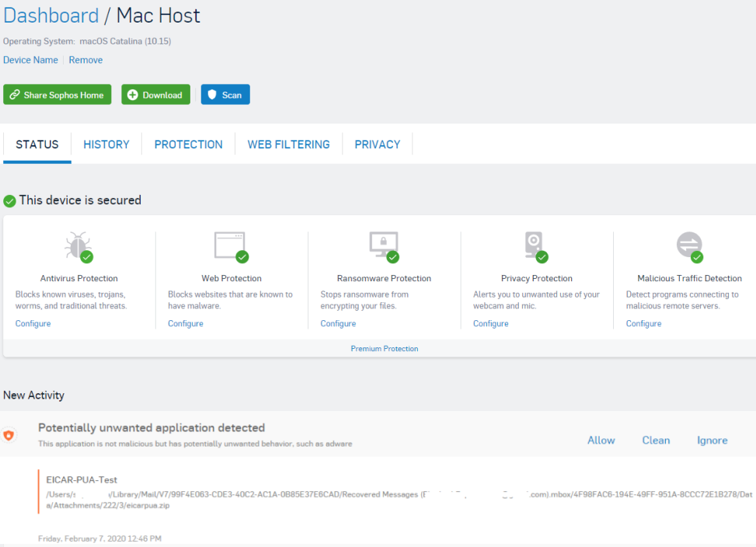Click the plus icon on the Download button

click(x=133, y=94)
